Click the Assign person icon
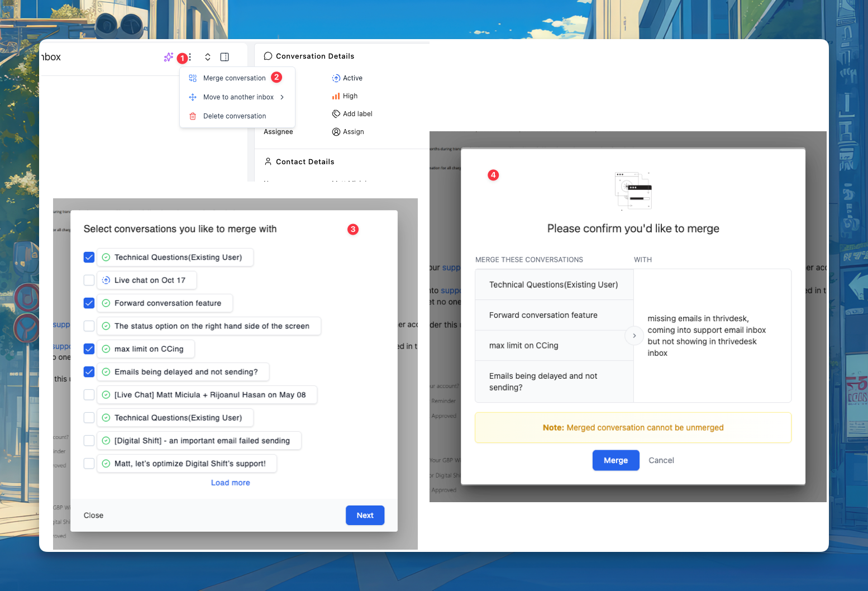Viewport: 868px width, 591px height. click(x=336, y=132)
